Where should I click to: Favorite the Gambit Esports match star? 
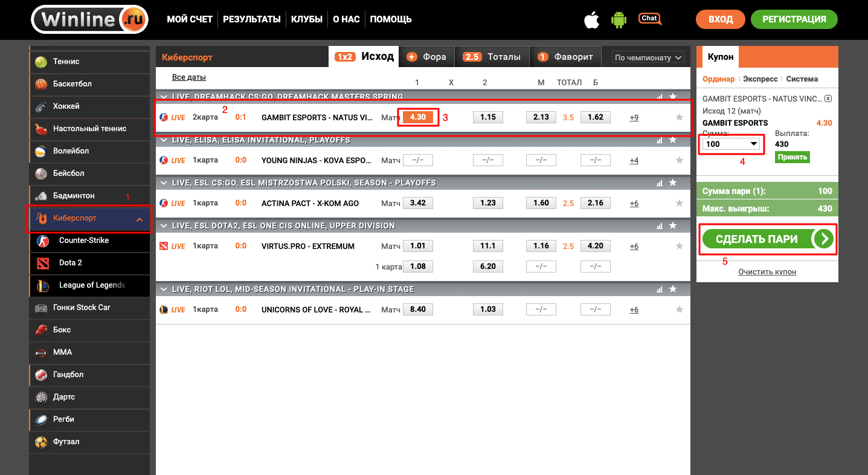[x=679, y=117]
